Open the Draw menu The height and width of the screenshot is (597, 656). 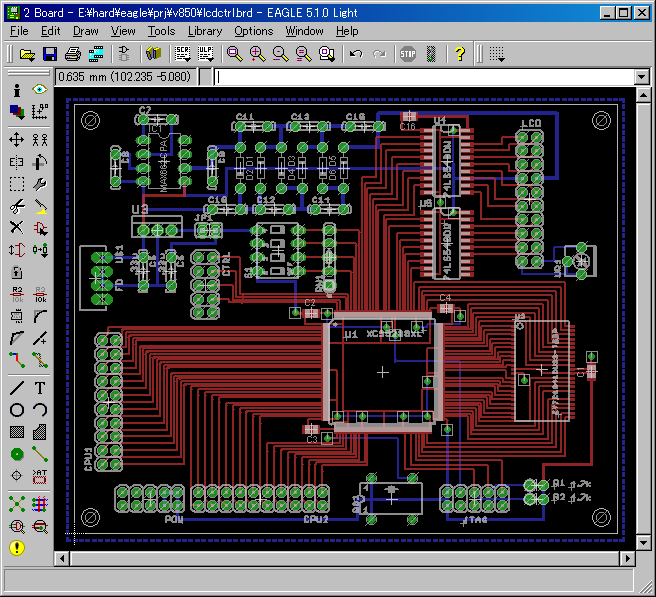(x=85, y=31)
